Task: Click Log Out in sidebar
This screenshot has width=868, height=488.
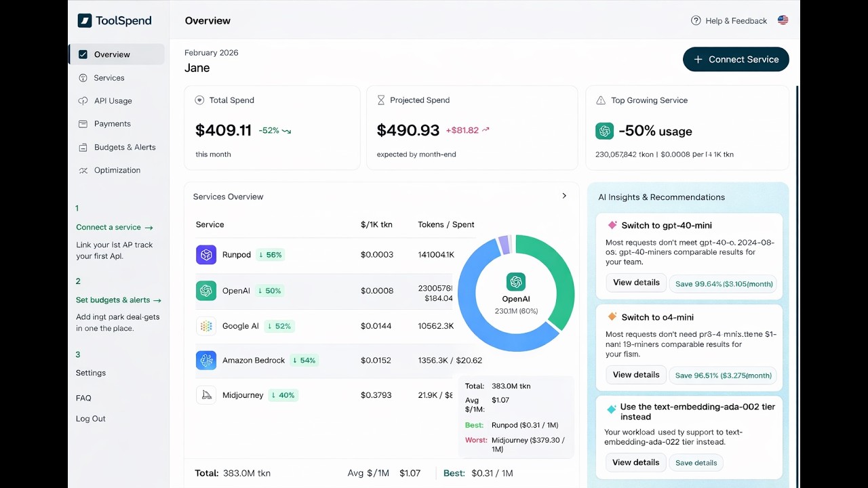Action: pos(91,418)
